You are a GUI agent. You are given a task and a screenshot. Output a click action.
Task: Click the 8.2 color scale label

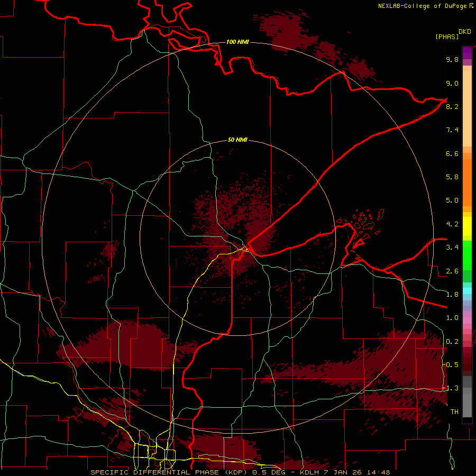tap(452, 106)
